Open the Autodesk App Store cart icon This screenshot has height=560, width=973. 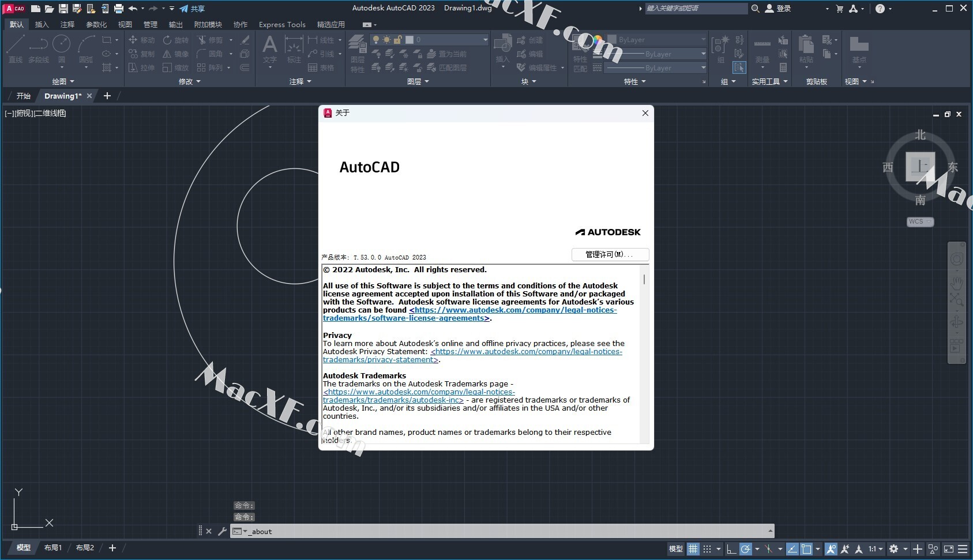[x=839, y=9]
